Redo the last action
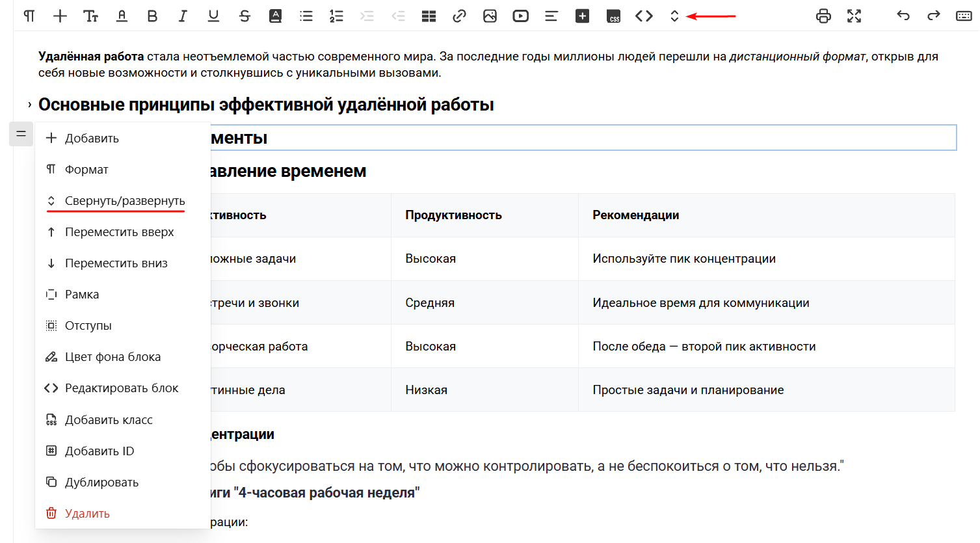 point(934,16)
